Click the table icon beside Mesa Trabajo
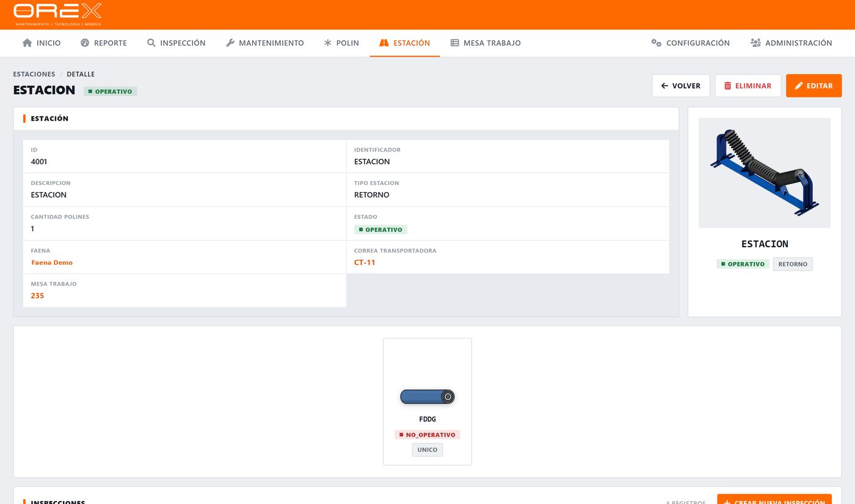855x504 pixels. (x=455, y=43)
